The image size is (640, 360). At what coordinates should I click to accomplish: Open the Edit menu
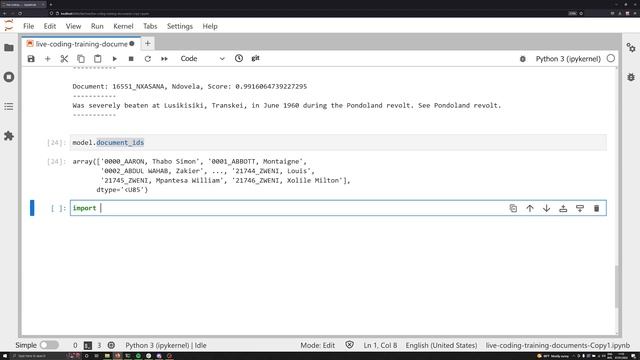coord(50,26)
